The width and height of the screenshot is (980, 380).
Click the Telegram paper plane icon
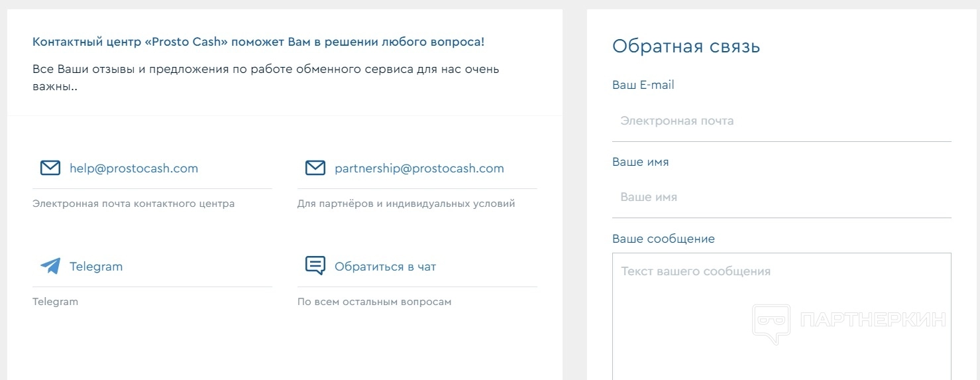(50, 266)
